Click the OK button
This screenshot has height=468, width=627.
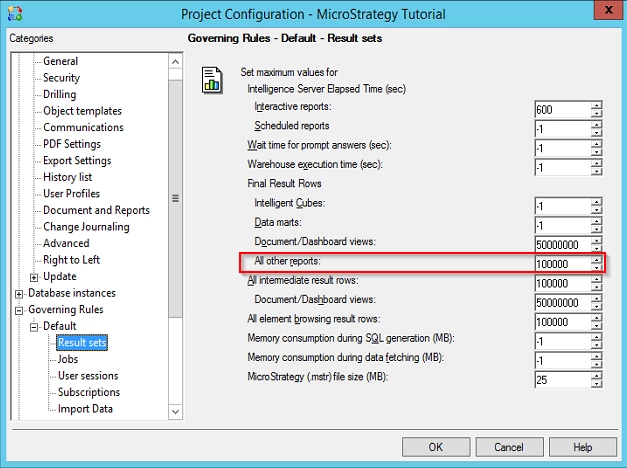[x=436, y=447]
